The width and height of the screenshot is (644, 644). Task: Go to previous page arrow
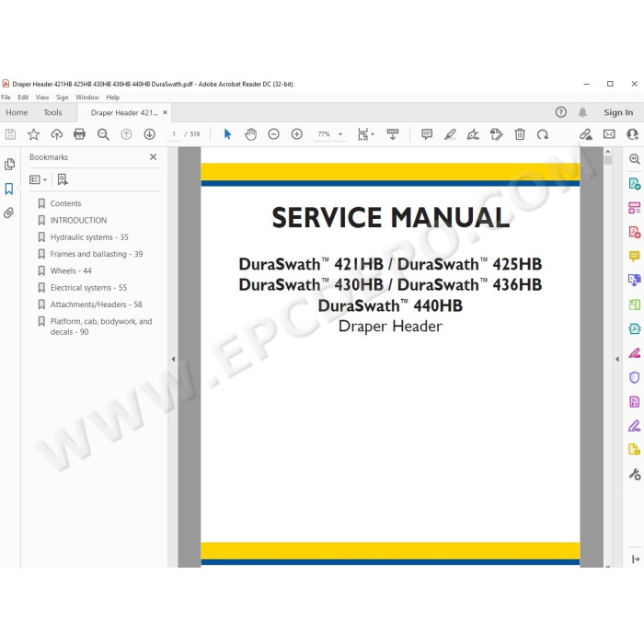[x=126, y=134]
